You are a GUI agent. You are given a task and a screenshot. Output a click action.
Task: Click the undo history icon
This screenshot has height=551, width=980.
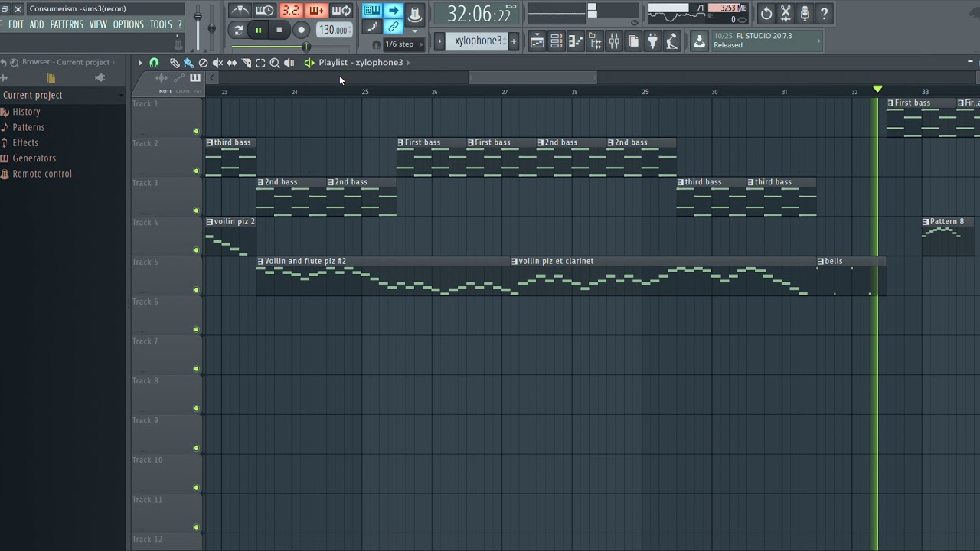(766, 13)
